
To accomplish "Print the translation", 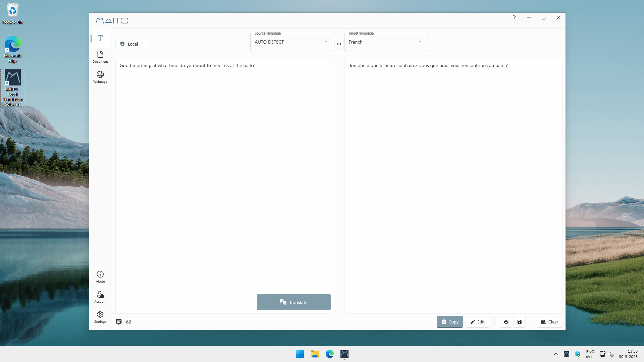I will [506, 322].
